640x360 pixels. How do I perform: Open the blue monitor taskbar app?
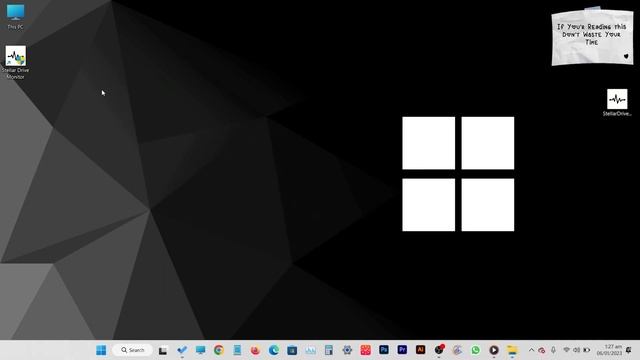[200, 350]
